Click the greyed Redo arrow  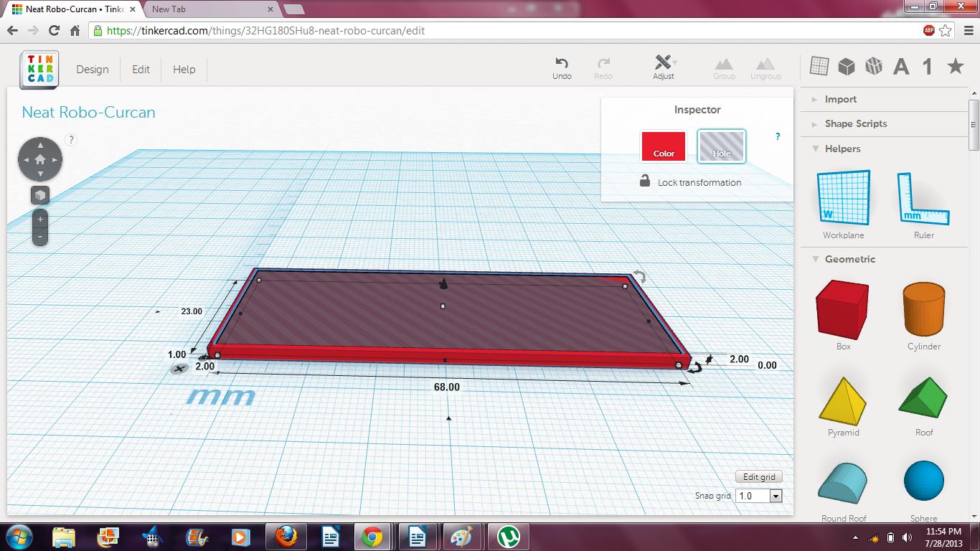[x=603, y=69]
